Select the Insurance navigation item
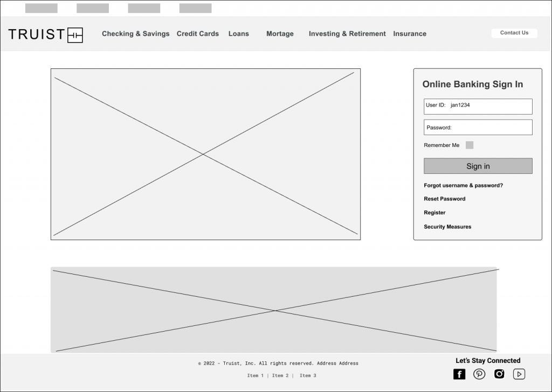Screen dimensions: 552x392 click(410, 33)
